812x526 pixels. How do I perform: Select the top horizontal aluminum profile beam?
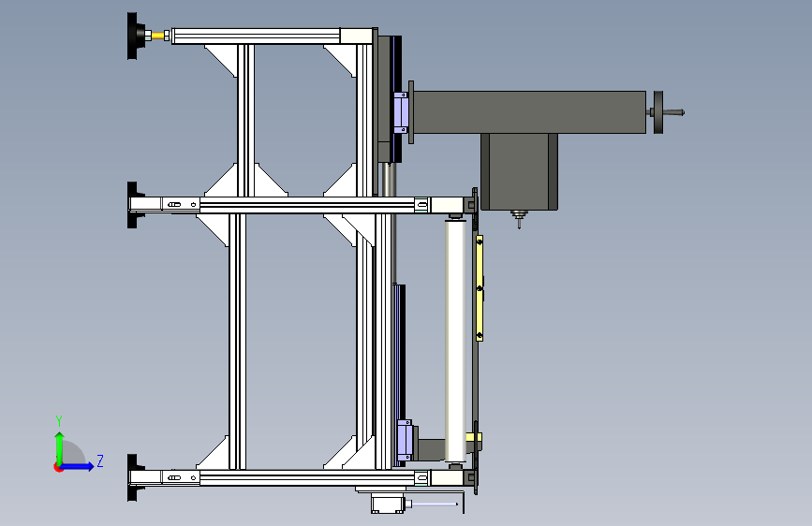pyautogui.click(x=272, y=36)
